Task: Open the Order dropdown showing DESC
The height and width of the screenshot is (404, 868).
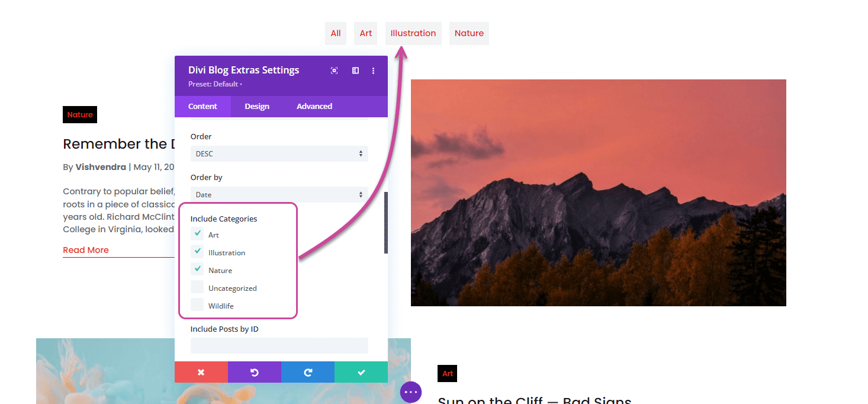Action: [x=279, y=153]
